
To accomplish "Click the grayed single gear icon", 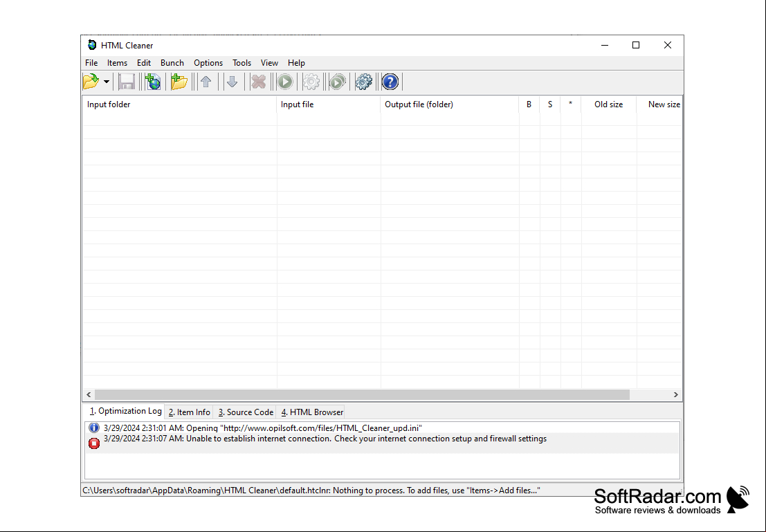I will click(311, 82).
